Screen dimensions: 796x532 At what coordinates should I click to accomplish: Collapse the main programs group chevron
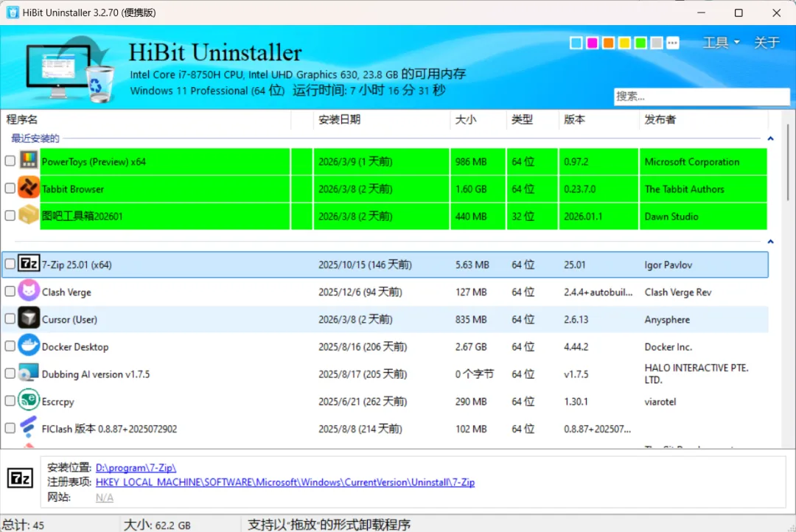tap(770, 242)
